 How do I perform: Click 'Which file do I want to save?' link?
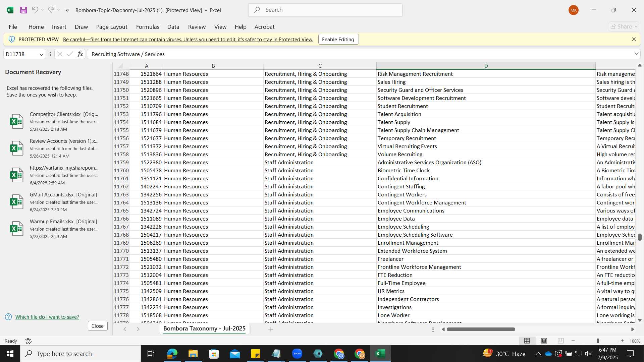[47, 317]
